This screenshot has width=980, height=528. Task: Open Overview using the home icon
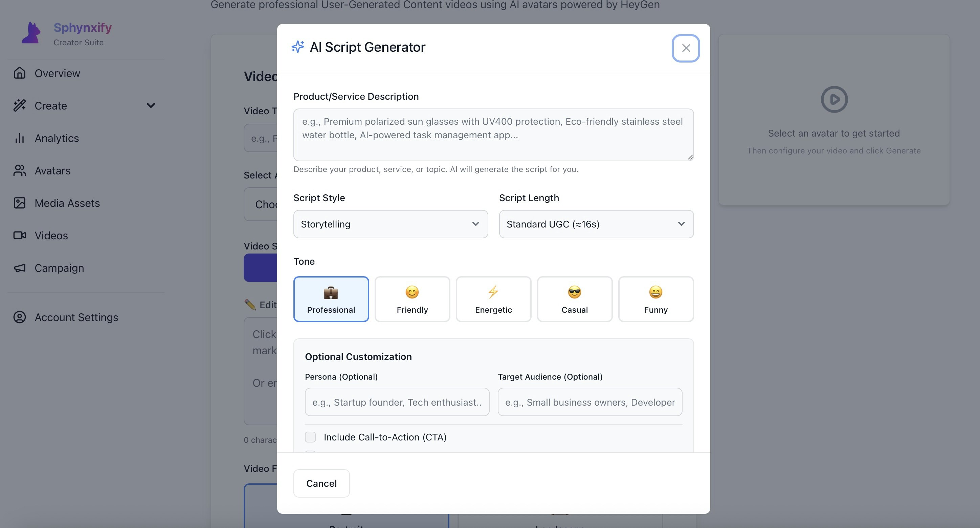[19, 73]
